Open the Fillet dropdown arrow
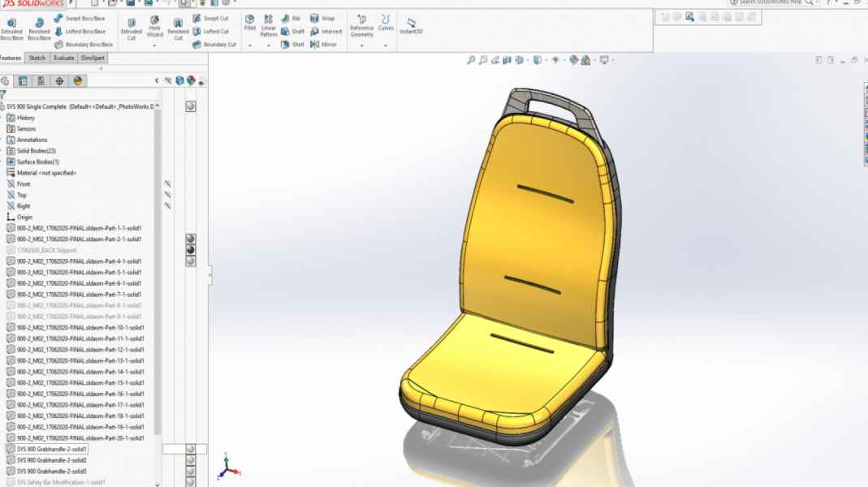 [250, 45]
